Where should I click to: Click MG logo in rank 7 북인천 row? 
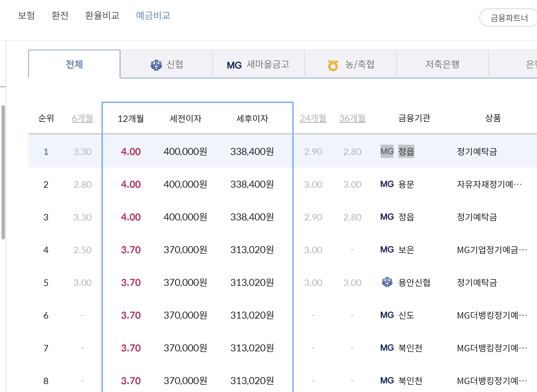387,348
